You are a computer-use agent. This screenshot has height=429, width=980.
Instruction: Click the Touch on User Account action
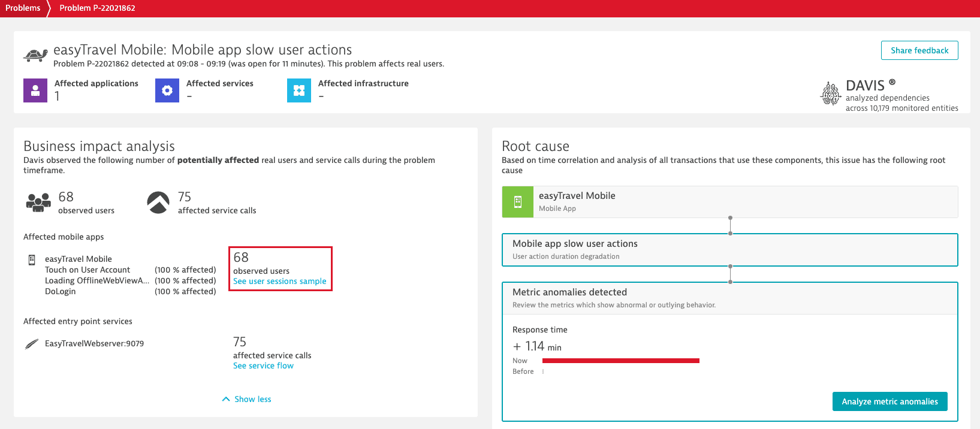click(x=88, y=270)
